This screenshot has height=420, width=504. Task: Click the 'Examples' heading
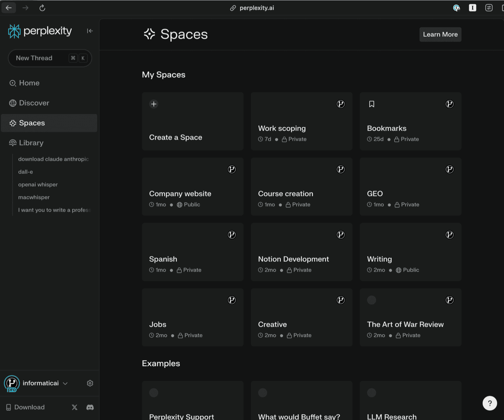161,363
